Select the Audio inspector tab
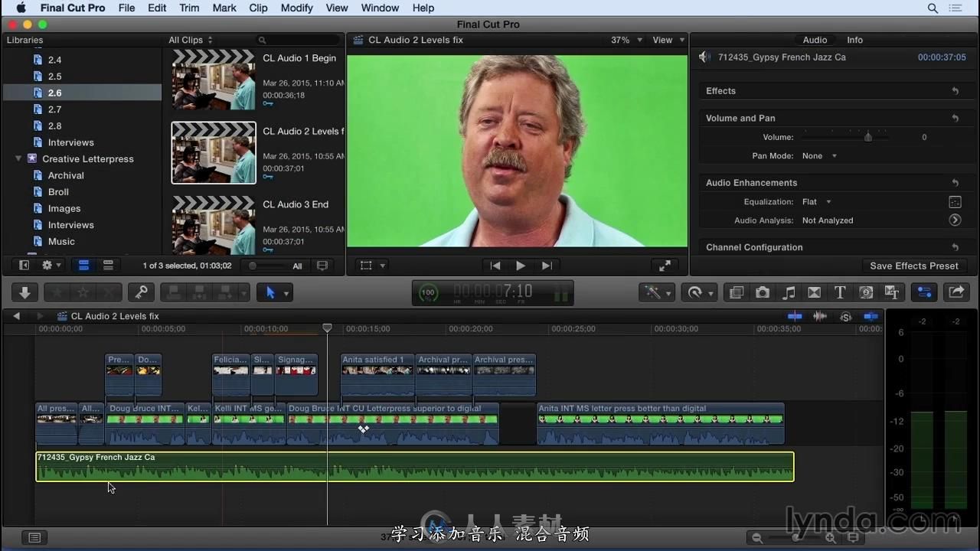 point(815,40)
